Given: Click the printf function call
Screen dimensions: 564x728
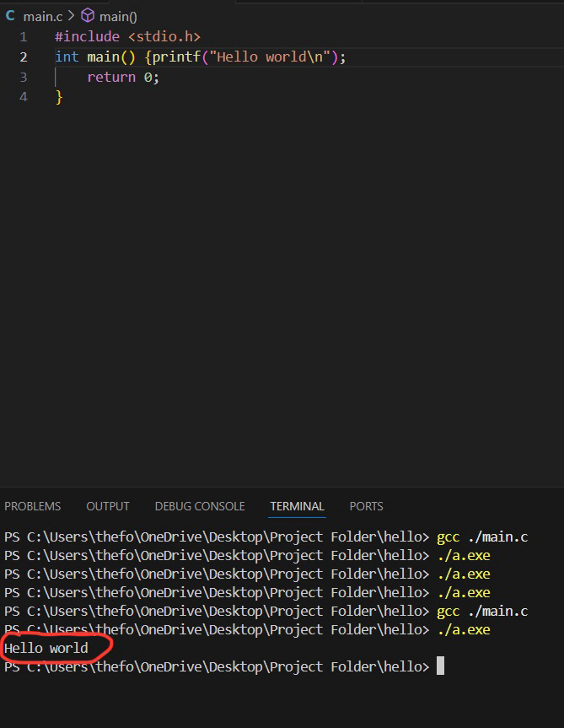Looking at the screenshot, I should (x=173, y=57).
